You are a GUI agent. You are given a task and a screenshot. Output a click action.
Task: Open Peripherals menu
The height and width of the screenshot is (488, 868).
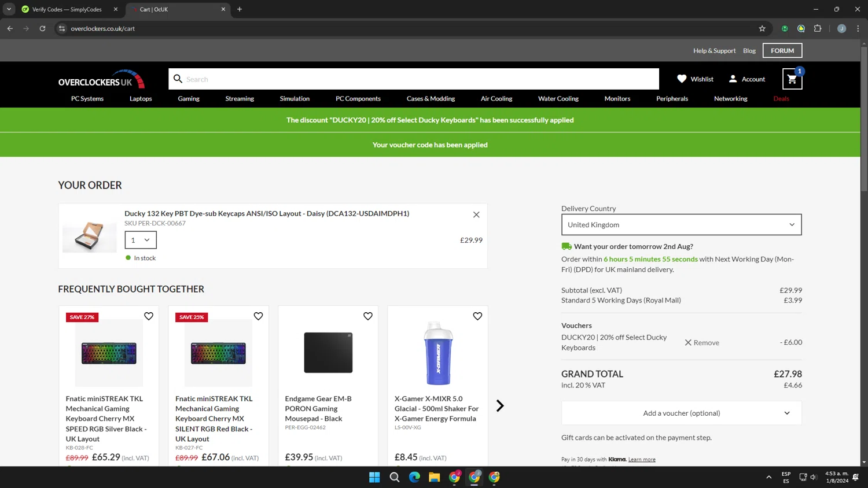click(x=672, y=99)
